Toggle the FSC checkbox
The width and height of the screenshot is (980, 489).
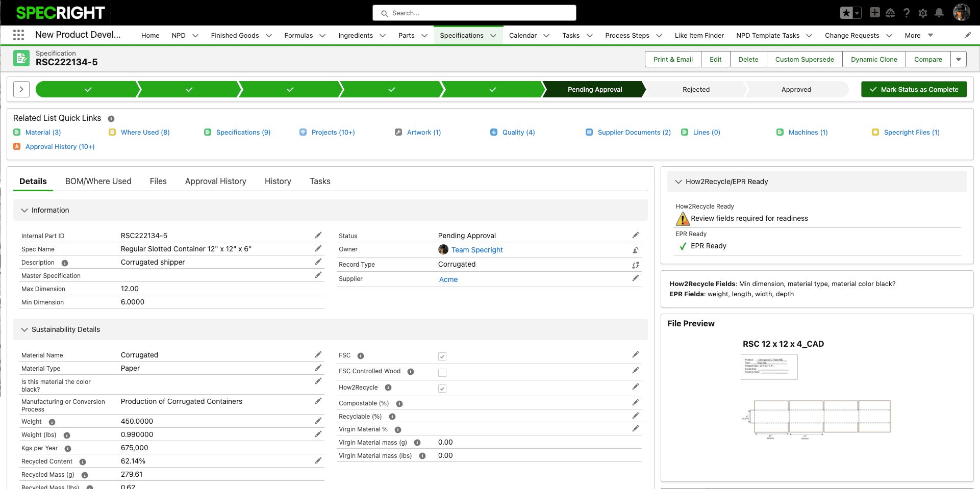click(442, 356)
